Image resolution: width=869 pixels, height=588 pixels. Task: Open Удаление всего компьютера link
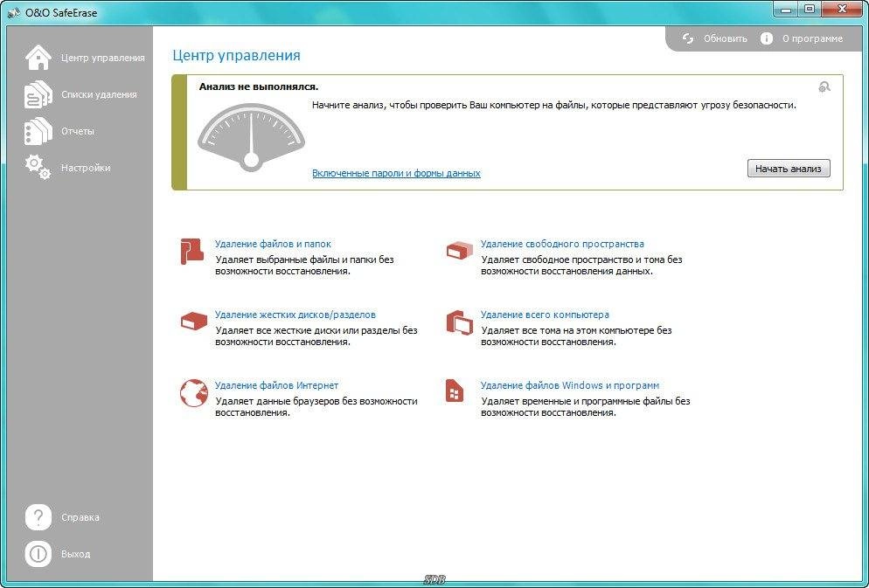pyautogui.click(x=545, y=315)
